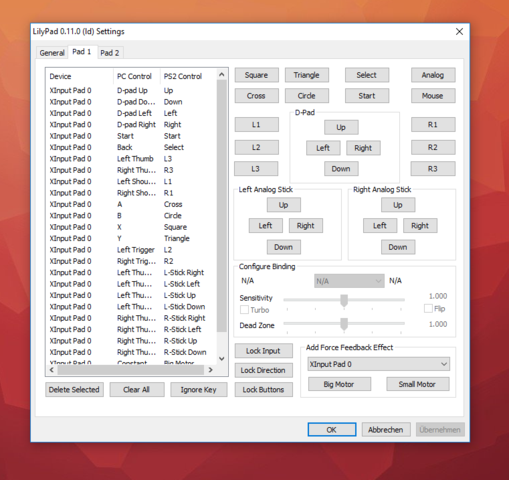Image resolution: width=509 pixels, height=480 pixels.
Task: Click the horizontal scroll right arrow
Action: click(x=211, y=370)
